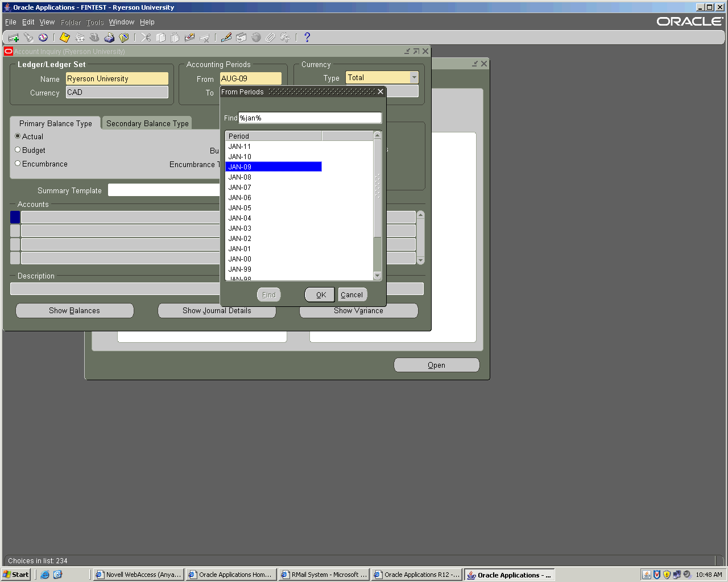This screenshot has width=728, height=582.
Task: Click the period list vertical scrollbar thumb
Action: point(377,188)
